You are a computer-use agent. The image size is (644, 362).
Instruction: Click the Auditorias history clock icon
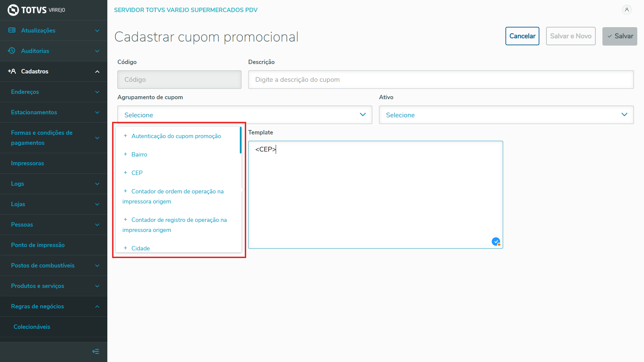pyautogui.click(x=12, y=51)
